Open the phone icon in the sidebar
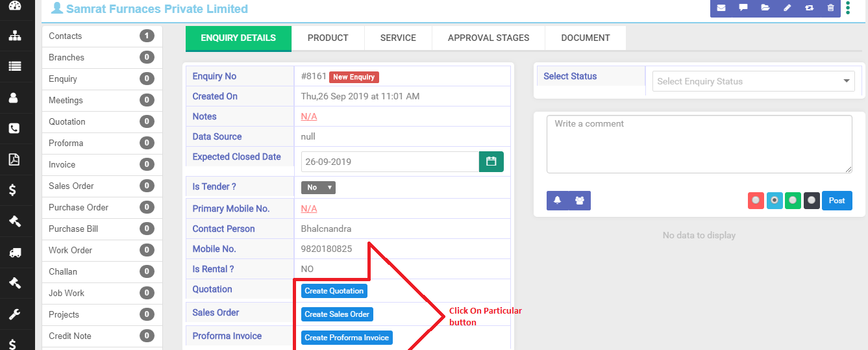Image resolution: width=868 pixels, height=350 pixels. point(14,129)
